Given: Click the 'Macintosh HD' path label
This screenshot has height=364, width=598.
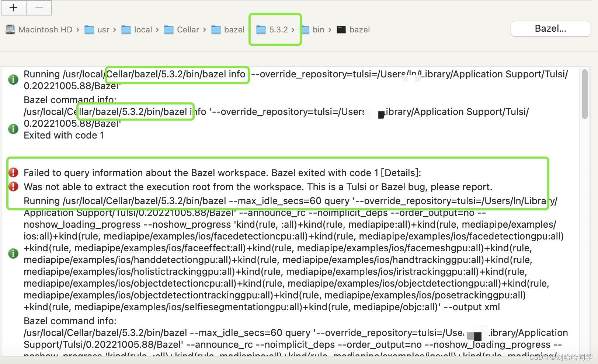Looking at the screenshot, I should point(45,29).
